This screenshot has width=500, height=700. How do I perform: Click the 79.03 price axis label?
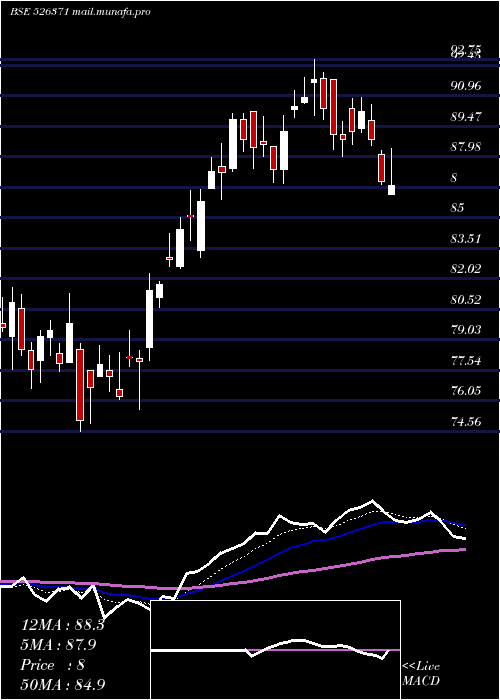[x=466, y=329]
